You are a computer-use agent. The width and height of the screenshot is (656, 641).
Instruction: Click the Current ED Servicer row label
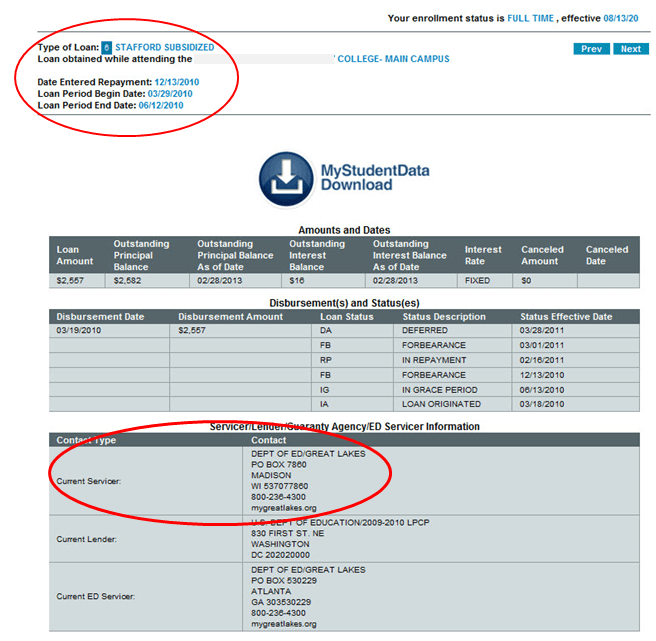pos(95,597)
